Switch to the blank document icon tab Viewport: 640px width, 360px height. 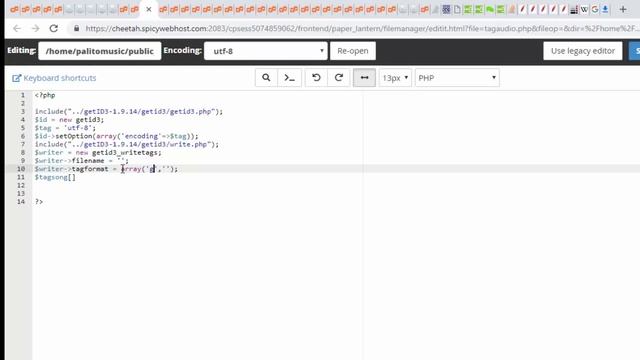pyautogui.click(x=457, y=9)
